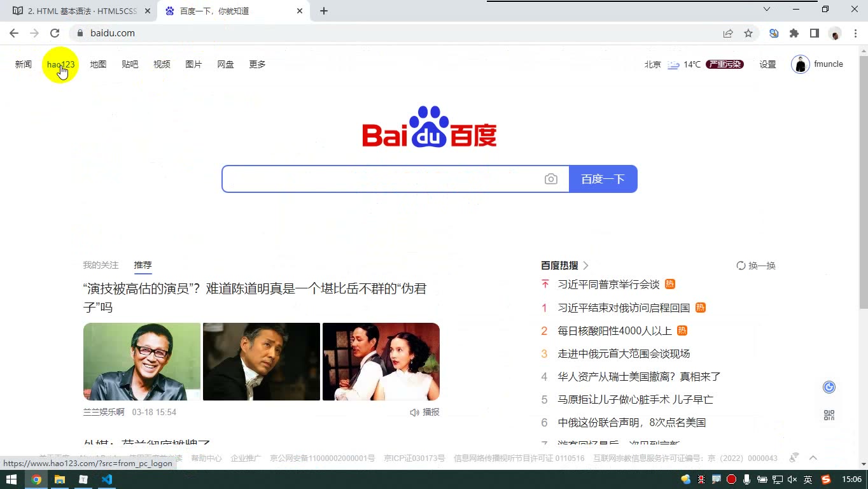Switch to the 推荐 feed tab
The width and height of the screenshot is (868, 489).
pos(143,265)
